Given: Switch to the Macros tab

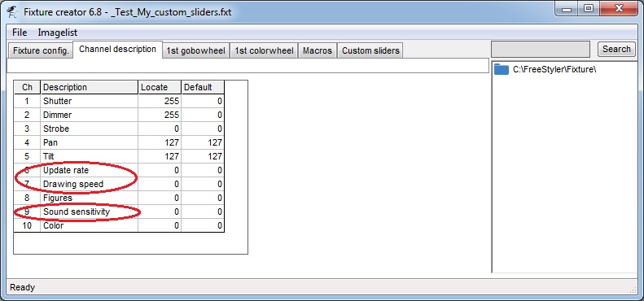Looking at the screenshot, I should (317, 51).
